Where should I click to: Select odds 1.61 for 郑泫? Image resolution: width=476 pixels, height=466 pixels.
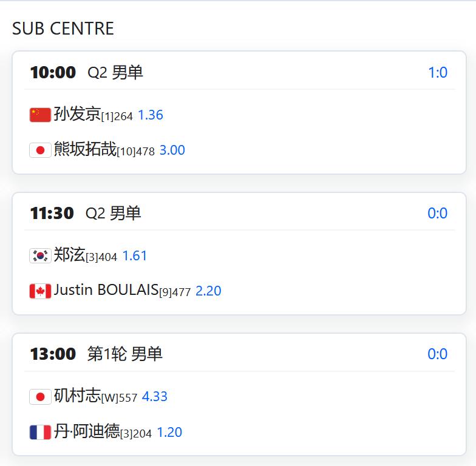click(135, 256)
